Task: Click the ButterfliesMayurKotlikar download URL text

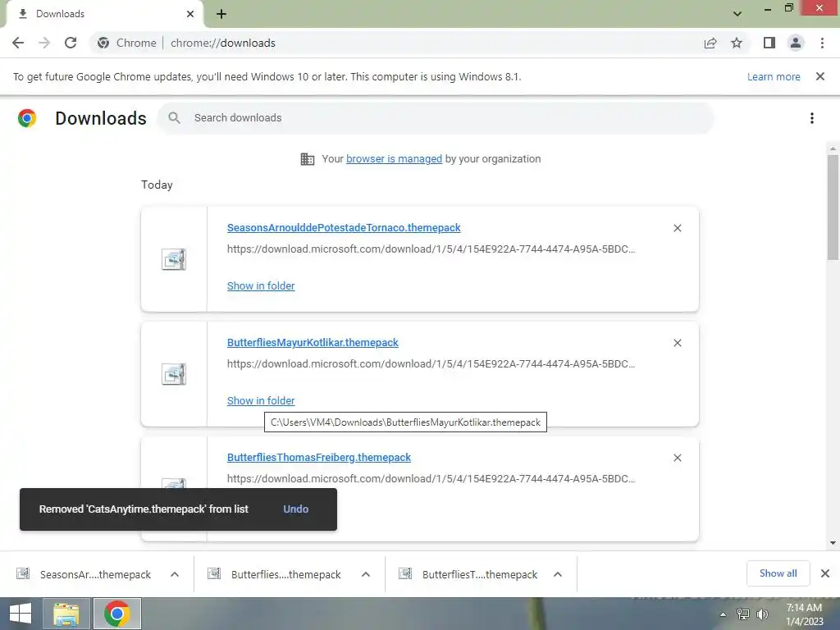Action: [x=431, y=363]
